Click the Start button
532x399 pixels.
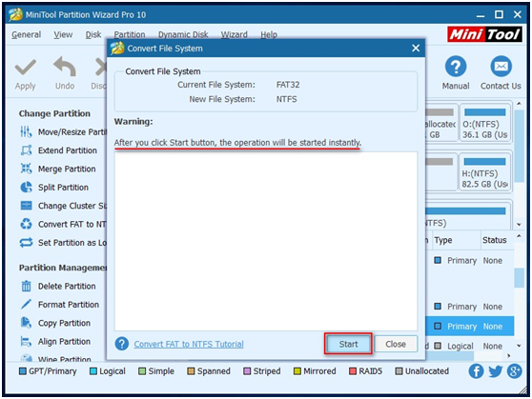click(x=348, y=344)
